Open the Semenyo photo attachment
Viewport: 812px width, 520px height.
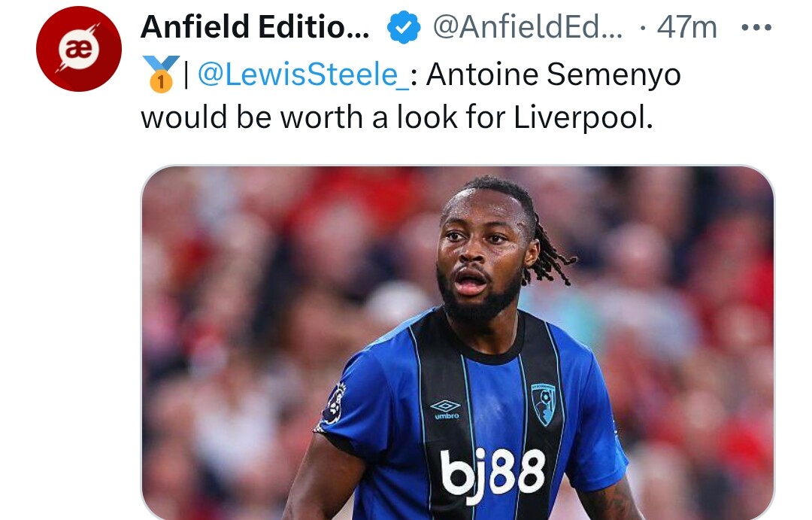tap(458, 342)
